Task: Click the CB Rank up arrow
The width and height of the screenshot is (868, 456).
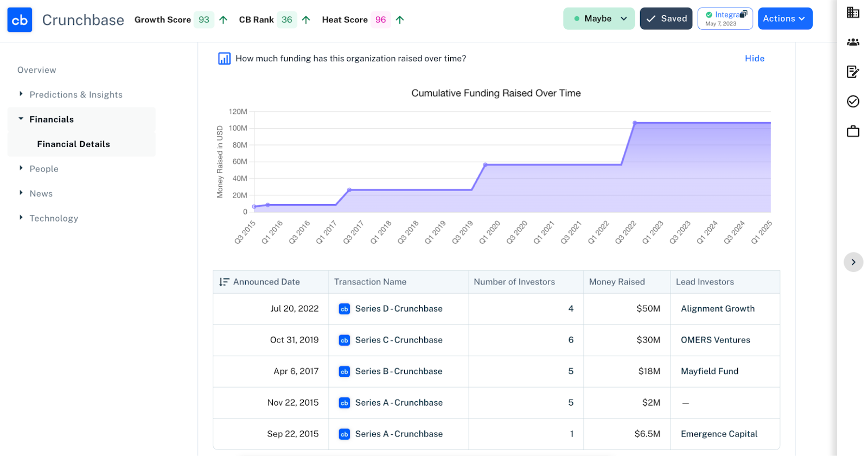Action: tap(306, 20)
